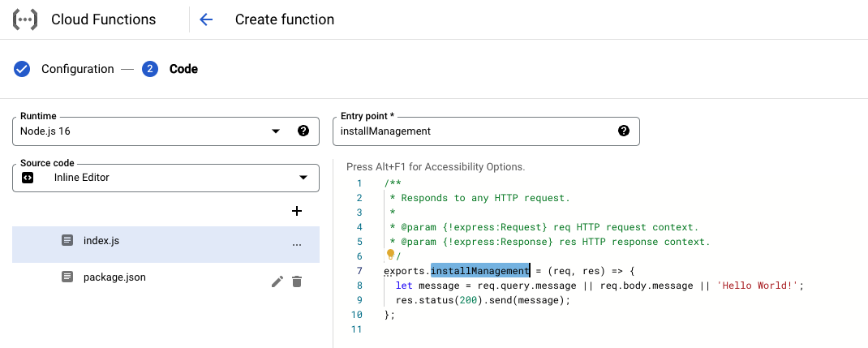
Task: Open the Node.js 16 runtime selector
Action: tap(165, 131)
